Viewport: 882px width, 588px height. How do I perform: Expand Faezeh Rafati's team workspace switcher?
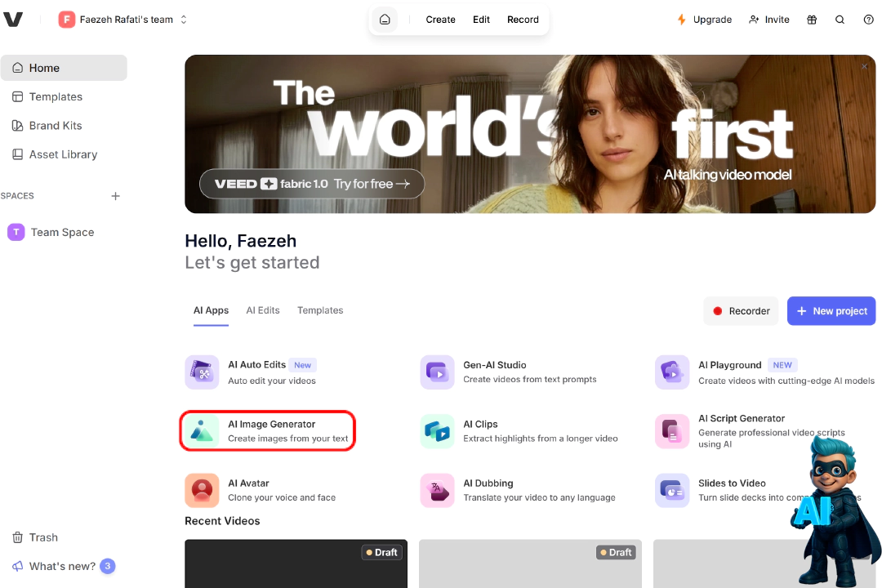[x=123, y=20]
